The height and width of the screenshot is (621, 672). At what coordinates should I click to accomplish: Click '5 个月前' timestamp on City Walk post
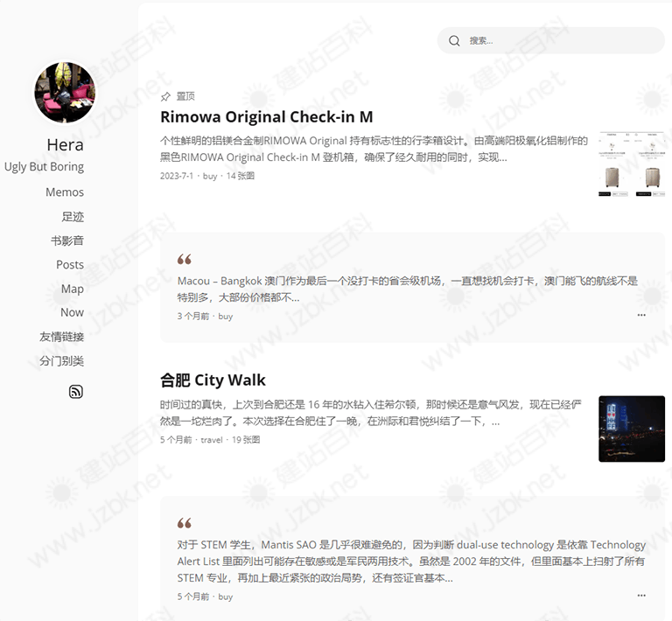pos(176,440)
